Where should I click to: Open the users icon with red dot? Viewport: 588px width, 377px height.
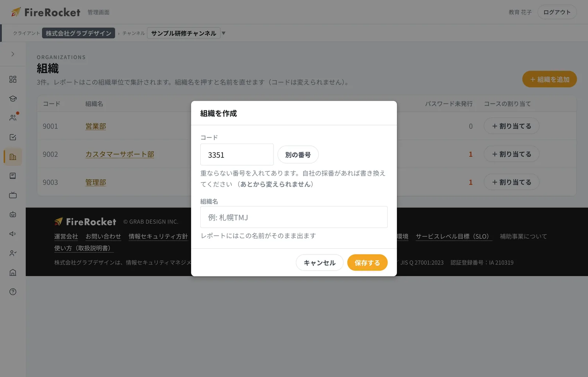coord(13,118)
